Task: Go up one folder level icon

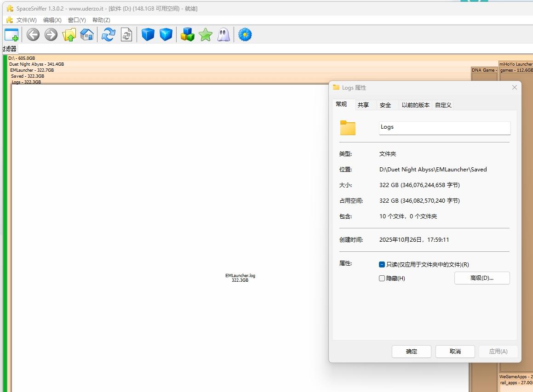Action: pyautogui.click(x=69, y=35)
